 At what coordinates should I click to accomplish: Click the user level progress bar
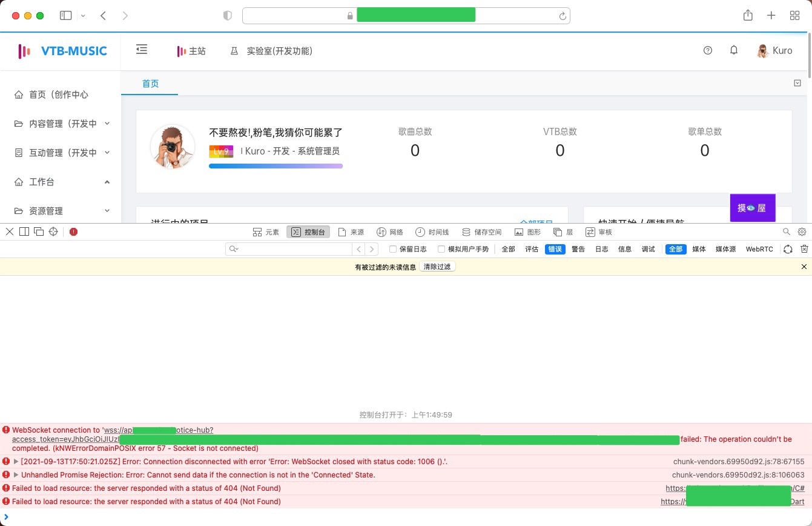click(x=276, y=165)
